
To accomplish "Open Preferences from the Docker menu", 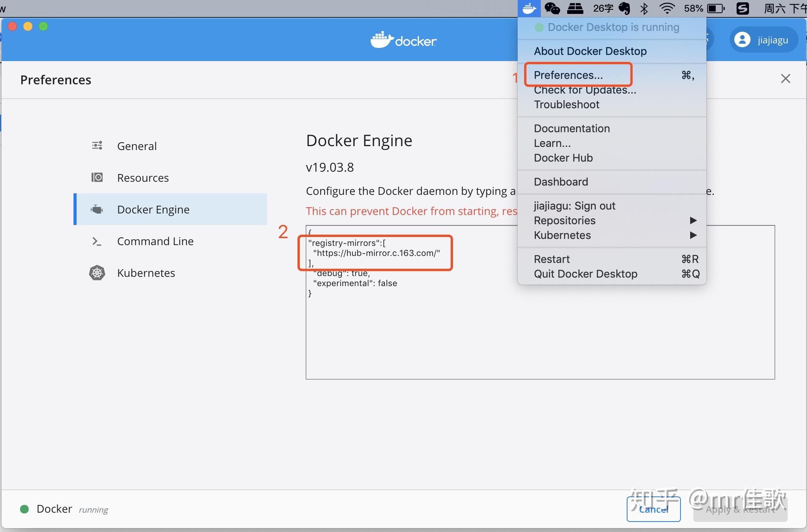I will (x=568, y=75).
